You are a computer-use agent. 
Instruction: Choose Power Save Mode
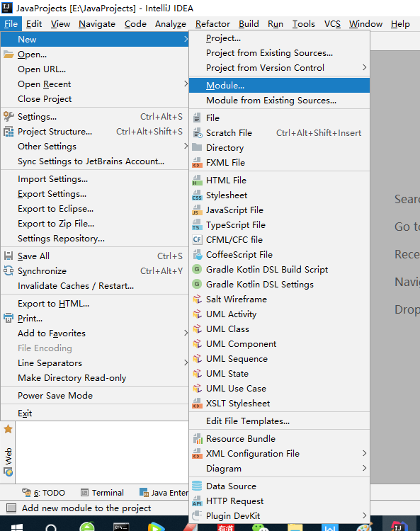pyautogui.click(x=94, y=396)
